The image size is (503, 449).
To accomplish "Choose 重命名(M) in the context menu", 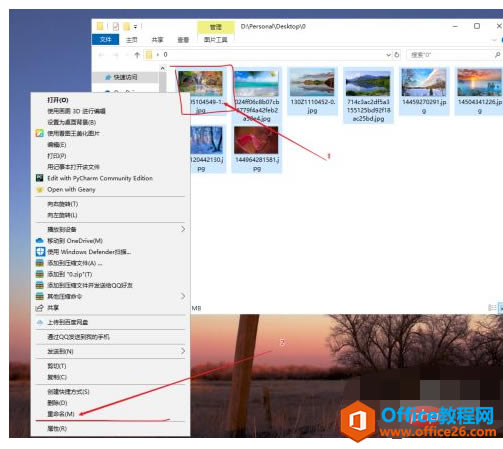I will pos(61,414).
